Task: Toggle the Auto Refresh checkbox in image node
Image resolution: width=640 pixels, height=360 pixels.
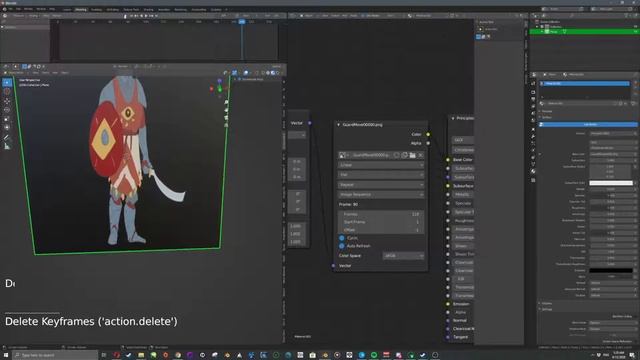Action: pyautogui.click(x=342, y=246)
